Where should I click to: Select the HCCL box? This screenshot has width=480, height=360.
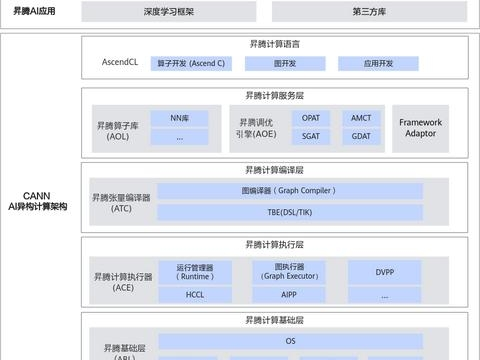click(195, 295)
